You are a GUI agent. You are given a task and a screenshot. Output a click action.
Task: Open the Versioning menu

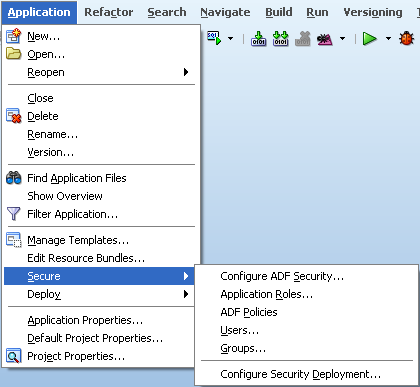(x=373, y=12)
